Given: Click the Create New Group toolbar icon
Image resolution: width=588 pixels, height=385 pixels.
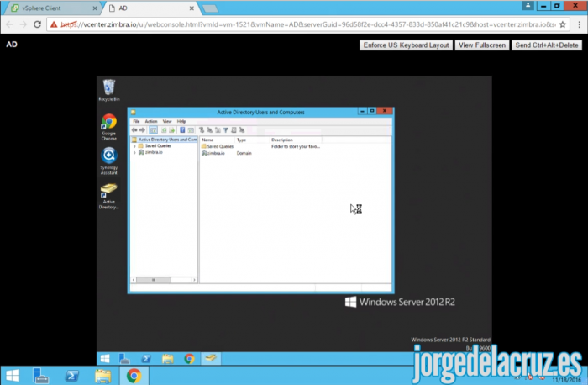Looking at the screenshot, I should click(x=210, y=130).
